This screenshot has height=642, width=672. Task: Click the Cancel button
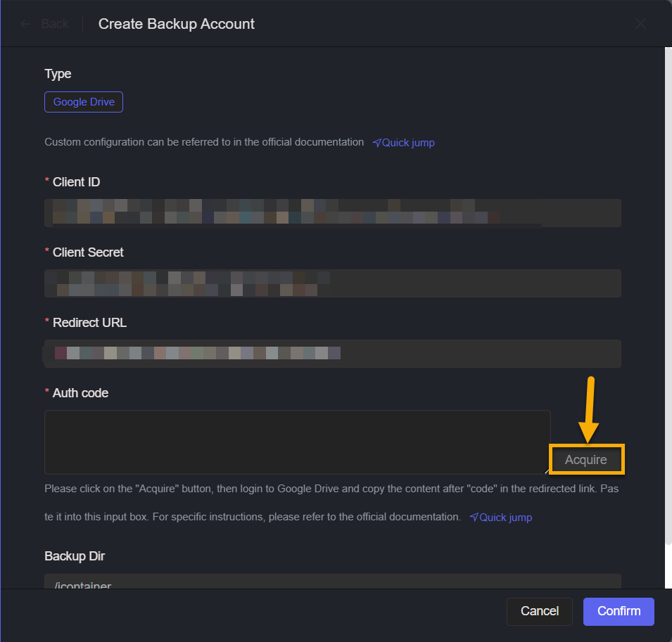pyautogui.click(x=540, y=611)
